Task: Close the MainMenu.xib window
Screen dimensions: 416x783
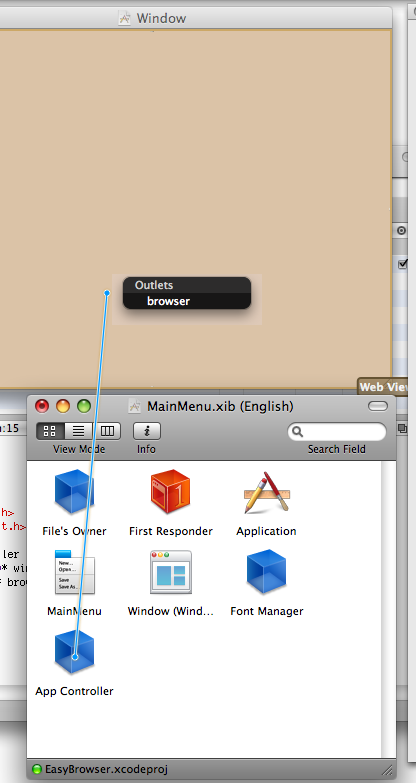Action: click(42, 406)
